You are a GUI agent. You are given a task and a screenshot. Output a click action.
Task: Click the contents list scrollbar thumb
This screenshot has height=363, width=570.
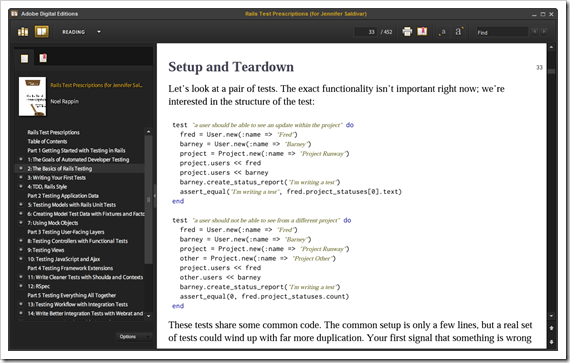coord(148,199)
